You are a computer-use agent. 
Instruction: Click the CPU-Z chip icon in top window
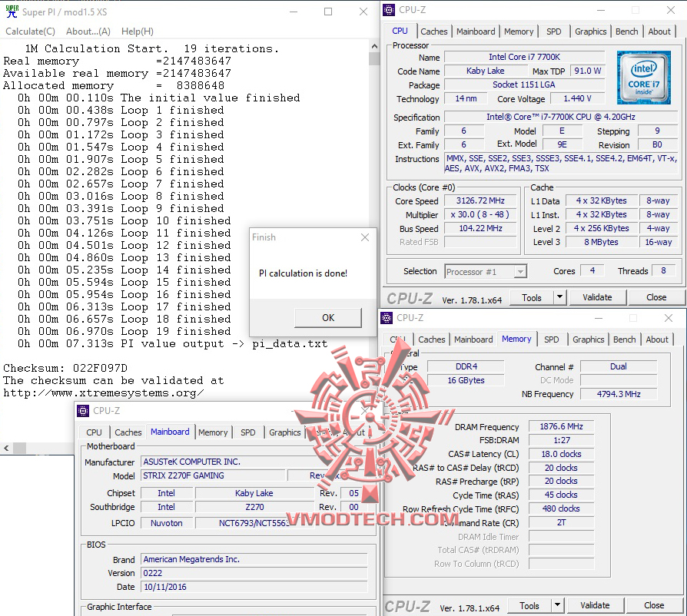(x=389, y=10)
